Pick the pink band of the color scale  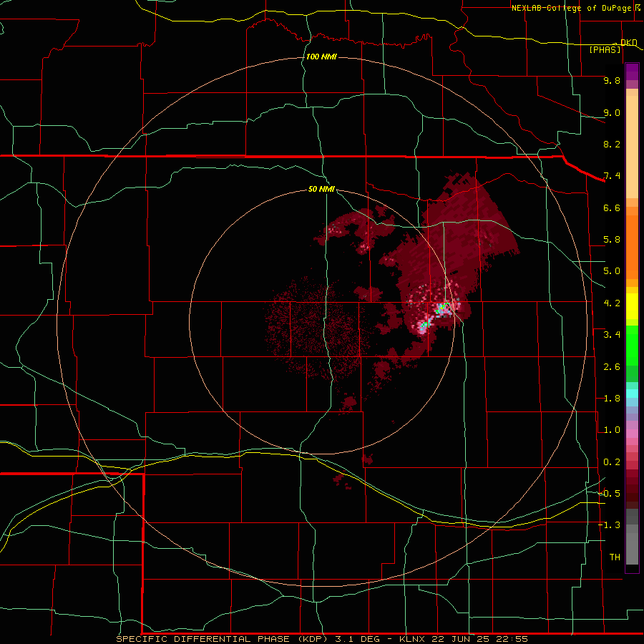pos(632,434)
